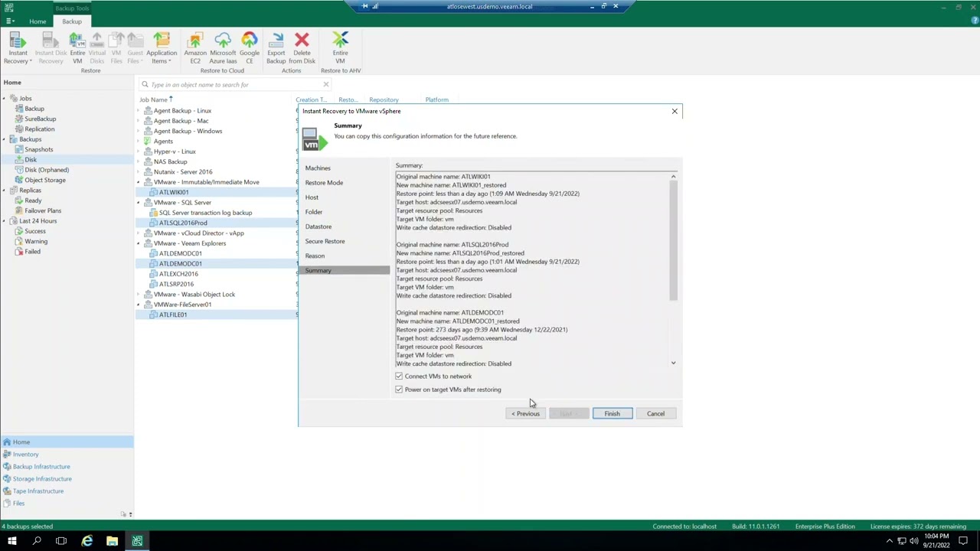
Task: Close the Instant Recovery wizard dialog
Action: pos(675,111)
